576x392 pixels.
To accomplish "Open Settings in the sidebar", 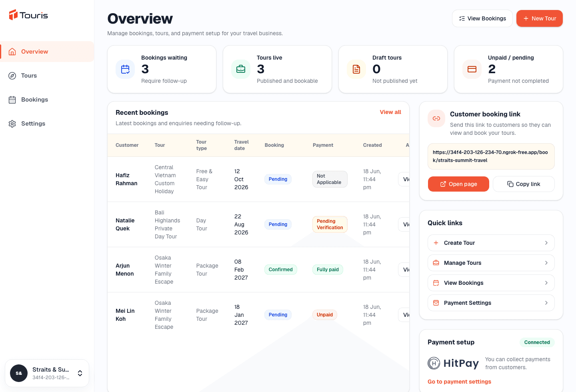I will 47,124.
